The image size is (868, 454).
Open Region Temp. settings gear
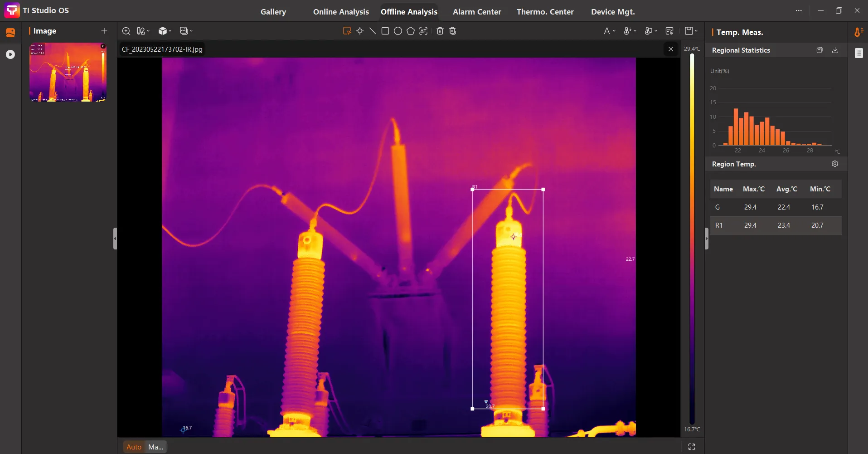[x=835, y=164]
